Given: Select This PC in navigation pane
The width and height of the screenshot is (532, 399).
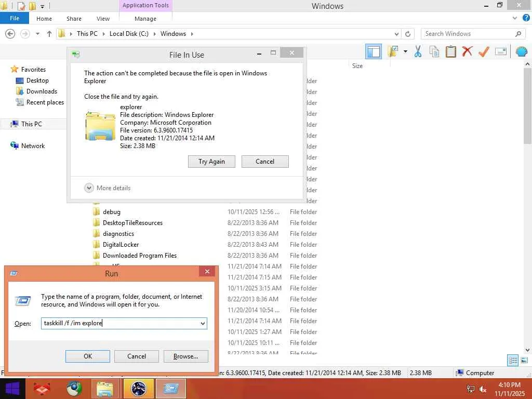Looking at the screenshot, I should (32, 124).
